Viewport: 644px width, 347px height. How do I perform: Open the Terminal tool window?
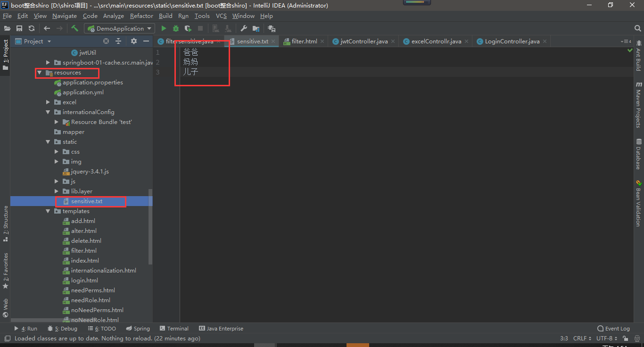pos(173,329)
